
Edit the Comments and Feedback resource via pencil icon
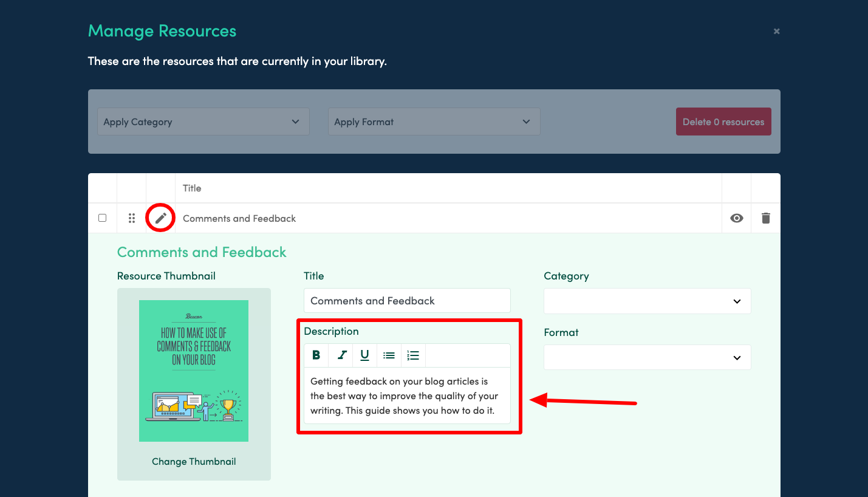tap(160, 218)
